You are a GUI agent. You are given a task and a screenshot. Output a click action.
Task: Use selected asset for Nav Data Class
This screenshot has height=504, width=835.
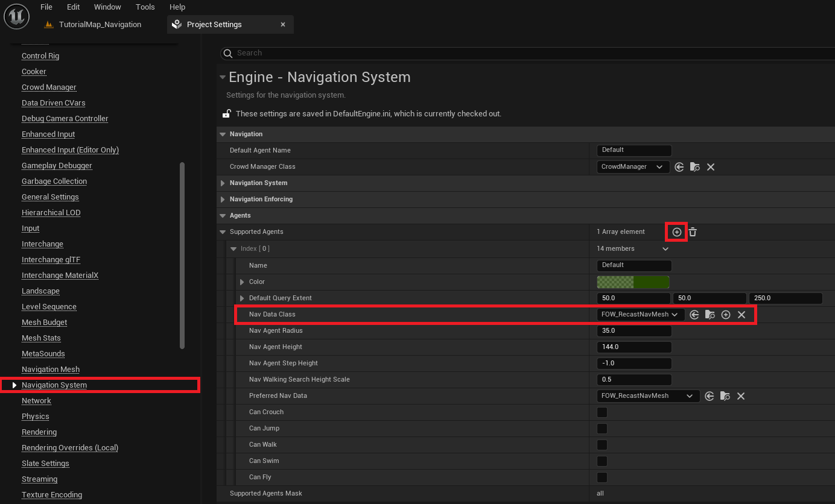coord(694,315)
